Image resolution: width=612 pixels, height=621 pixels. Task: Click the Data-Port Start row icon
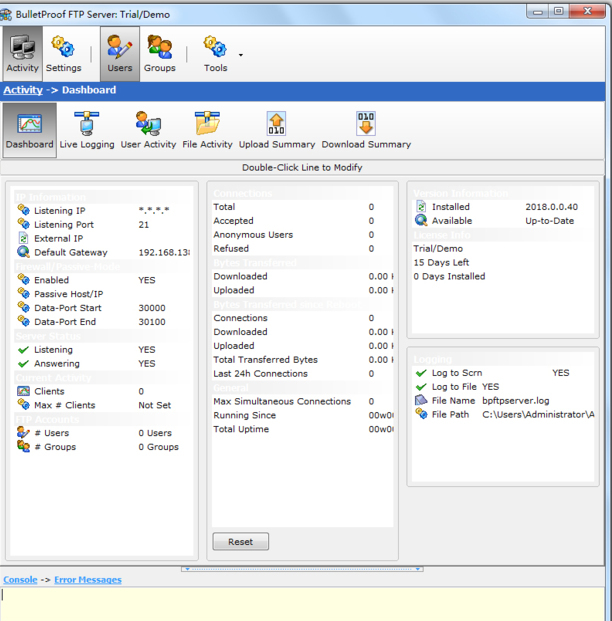tap(23, 307)
